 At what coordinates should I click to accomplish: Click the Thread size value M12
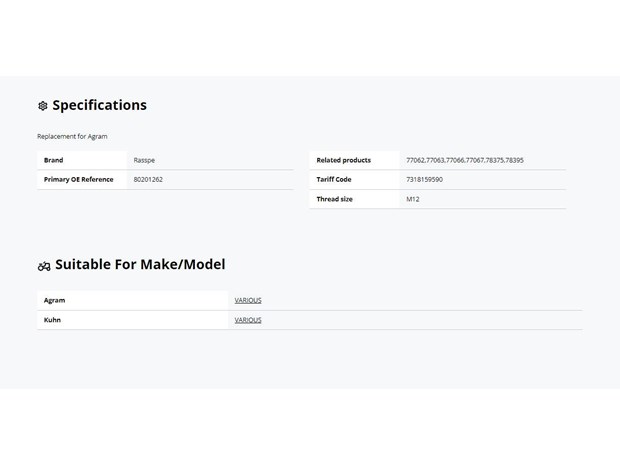coord(413,199)
